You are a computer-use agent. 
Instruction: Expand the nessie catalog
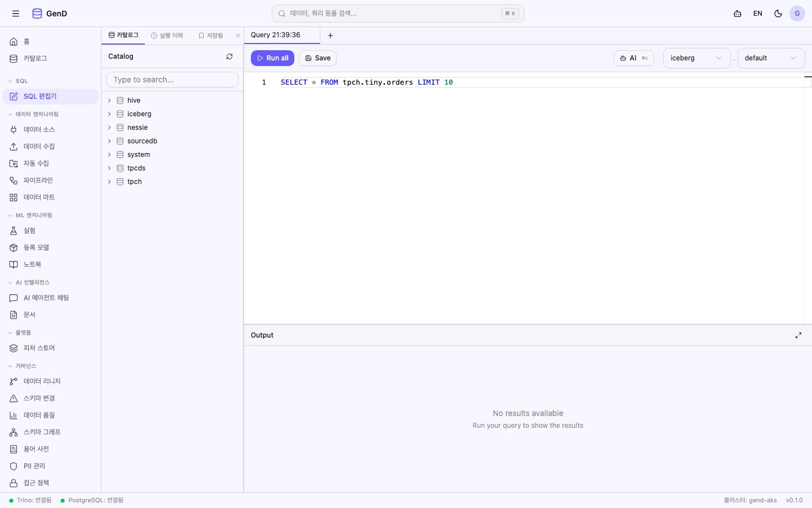tap(109, 128)
